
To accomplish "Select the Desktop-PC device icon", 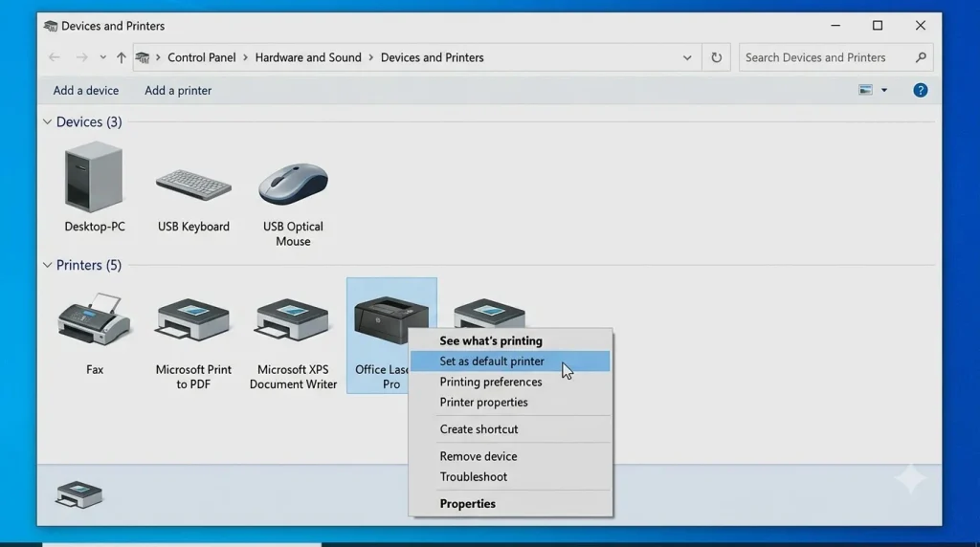I will [94, 177].
